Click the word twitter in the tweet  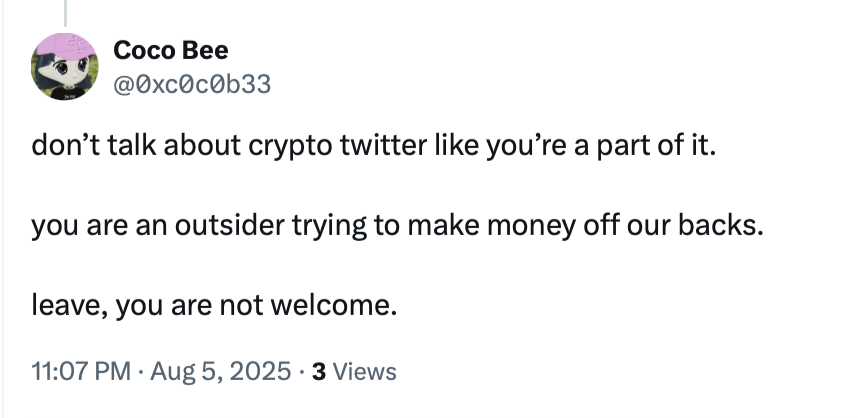(382, 146)
